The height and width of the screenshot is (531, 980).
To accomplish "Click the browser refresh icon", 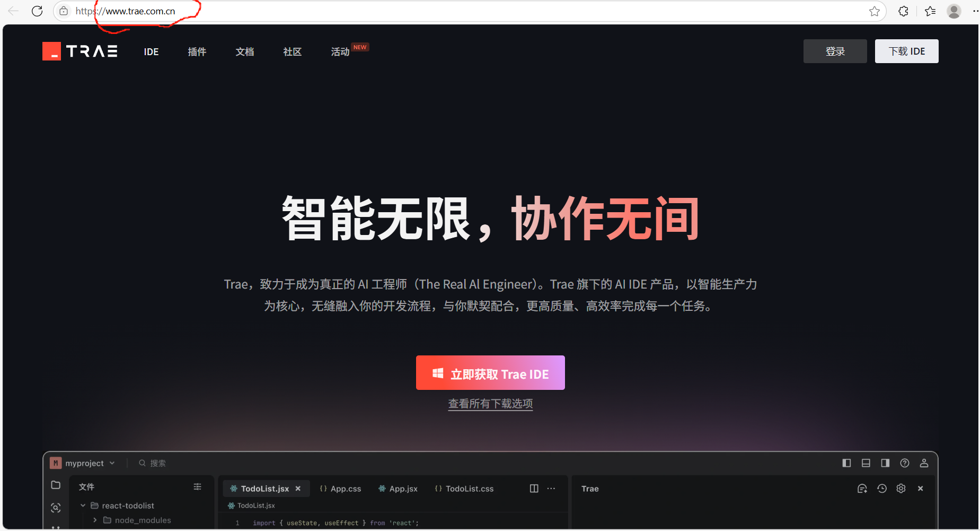I will click(x=37, y=11).
